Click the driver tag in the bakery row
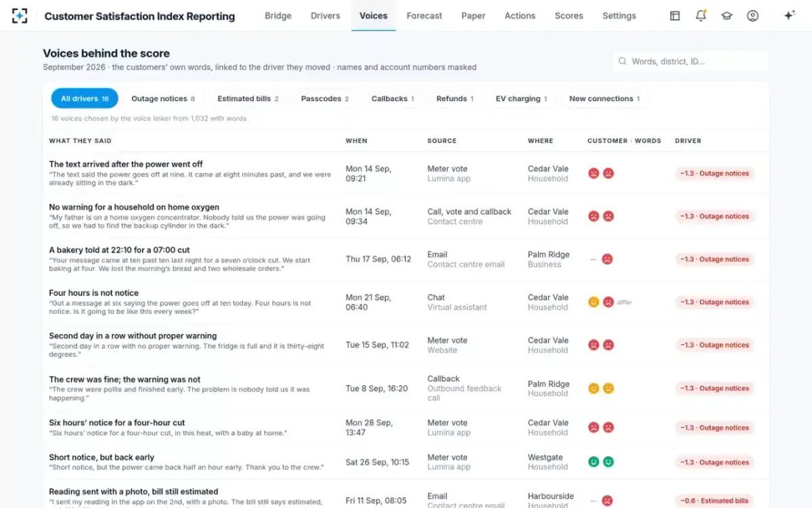This screenshot has width=812, height=508. (x=715, y=259)
